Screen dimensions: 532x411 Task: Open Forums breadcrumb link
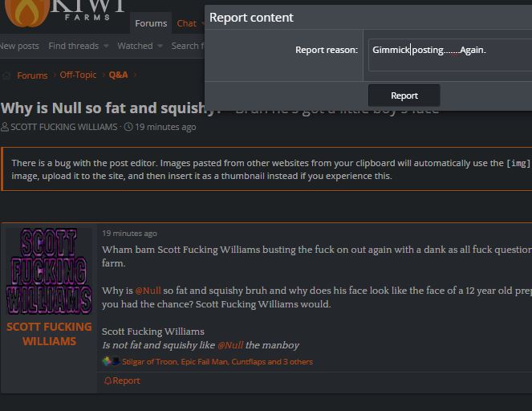pyautogui.click(x=32, y=75)
